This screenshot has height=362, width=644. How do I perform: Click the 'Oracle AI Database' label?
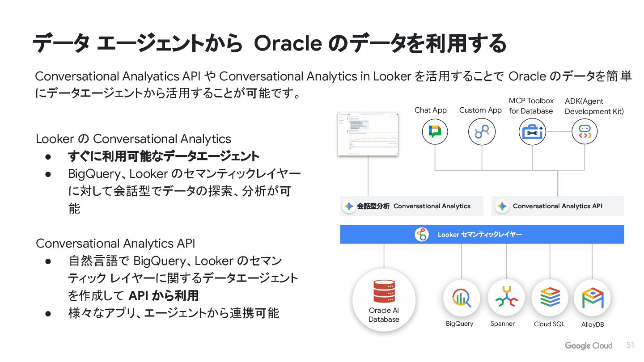pos(384,315)
